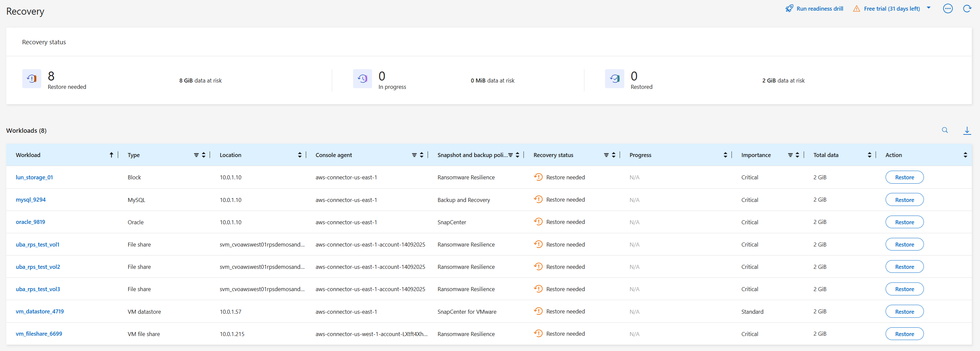Click Restore for vm_fileshare_6699
Image resolution: width=980 pixels, height=351 pixels.
(x=904, y=334)
